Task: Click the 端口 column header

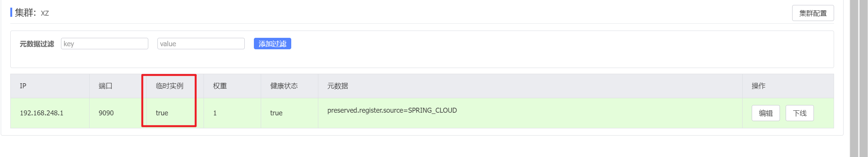Action: tap(105, 86)
